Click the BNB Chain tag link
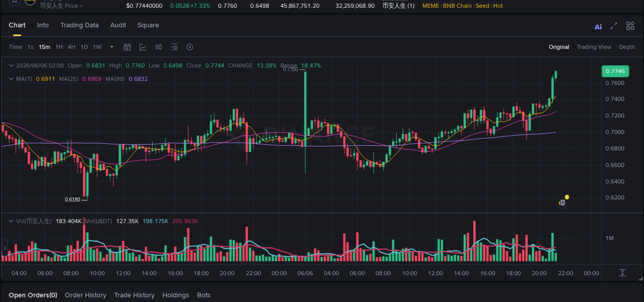Viewport: 644px width, 302px height. (x=457, y=6)
